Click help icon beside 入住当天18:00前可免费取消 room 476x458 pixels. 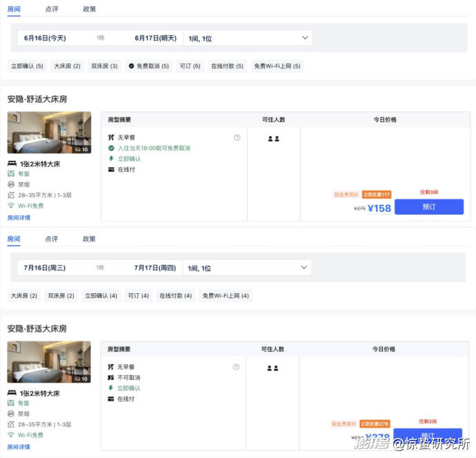237,138
